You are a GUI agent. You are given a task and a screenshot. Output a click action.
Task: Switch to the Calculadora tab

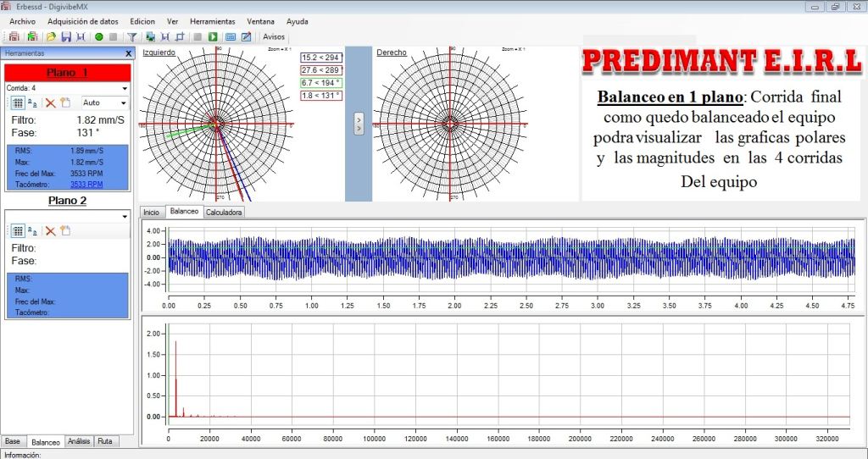(x=224, y=212)
